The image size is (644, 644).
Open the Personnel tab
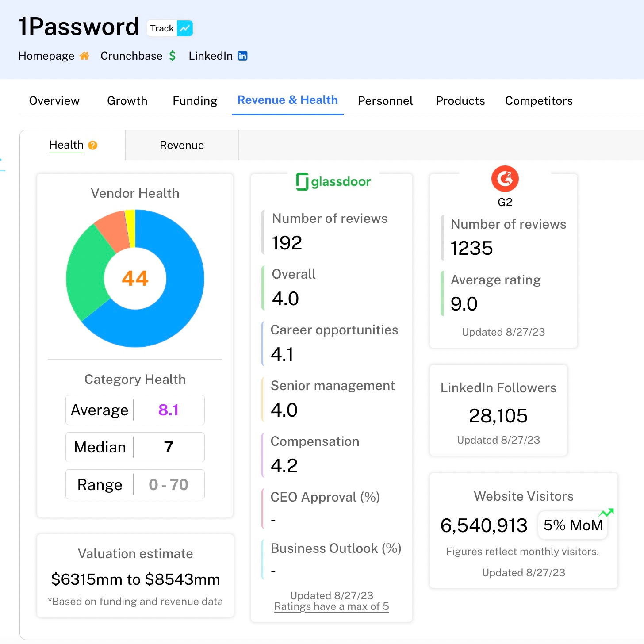coord(385,101)
